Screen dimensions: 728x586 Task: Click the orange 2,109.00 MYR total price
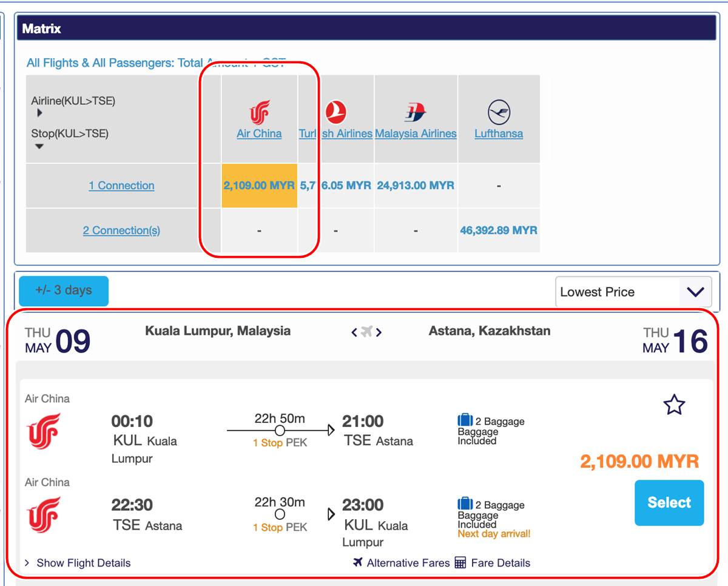(639, 461)
